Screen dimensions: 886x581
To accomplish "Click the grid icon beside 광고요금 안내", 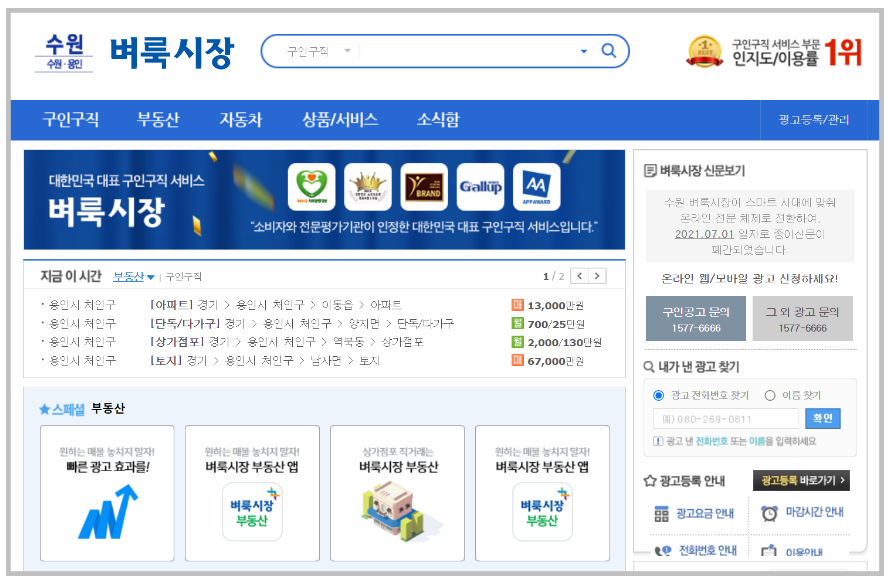I will 661,514.
